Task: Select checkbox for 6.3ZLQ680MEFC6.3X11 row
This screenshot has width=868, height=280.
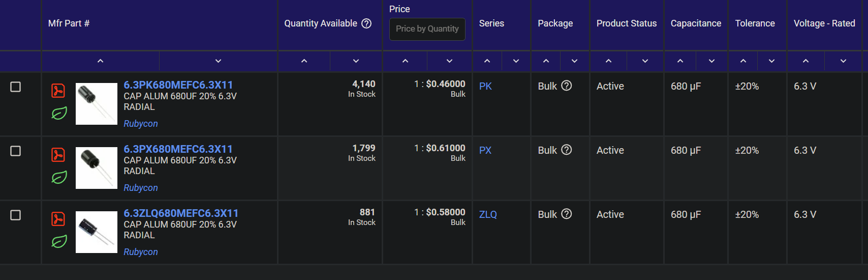Action: (x=16, y=215)
